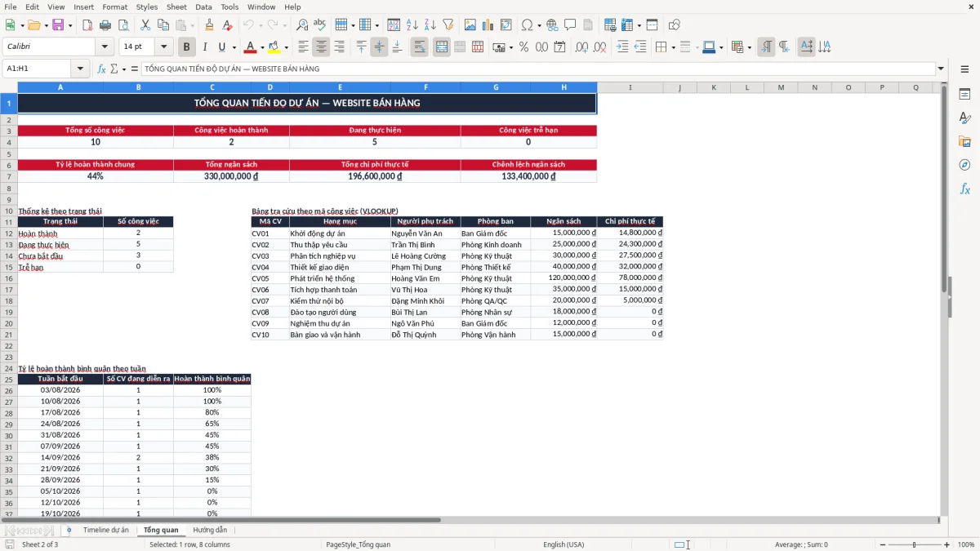Click the Clear Direct Formatting icon
Image resolution: width=980 pixels, height=551 pixels.
click(x=228, y=25)
